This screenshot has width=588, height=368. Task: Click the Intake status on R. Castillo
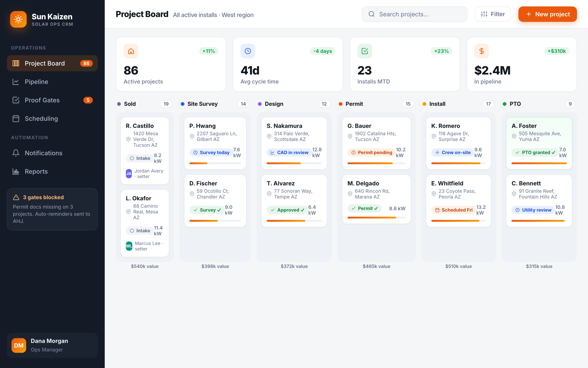pyautogui.click(x=140, y=158)
